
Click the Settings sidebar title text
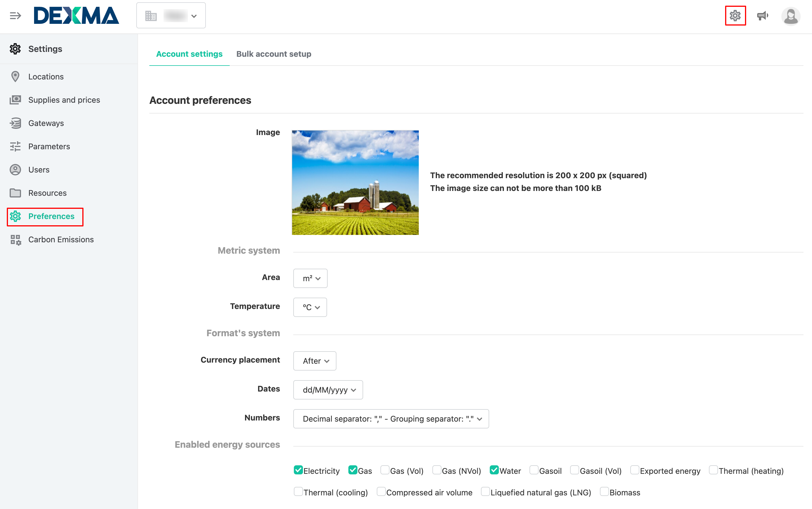(x=45, y=49)
